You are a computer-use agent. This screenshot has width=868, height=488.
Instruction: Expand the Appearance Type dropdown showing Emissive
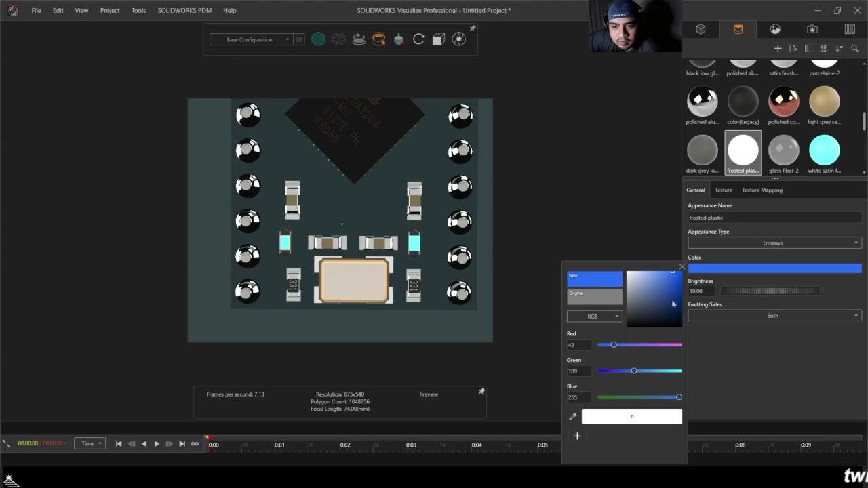774,243
